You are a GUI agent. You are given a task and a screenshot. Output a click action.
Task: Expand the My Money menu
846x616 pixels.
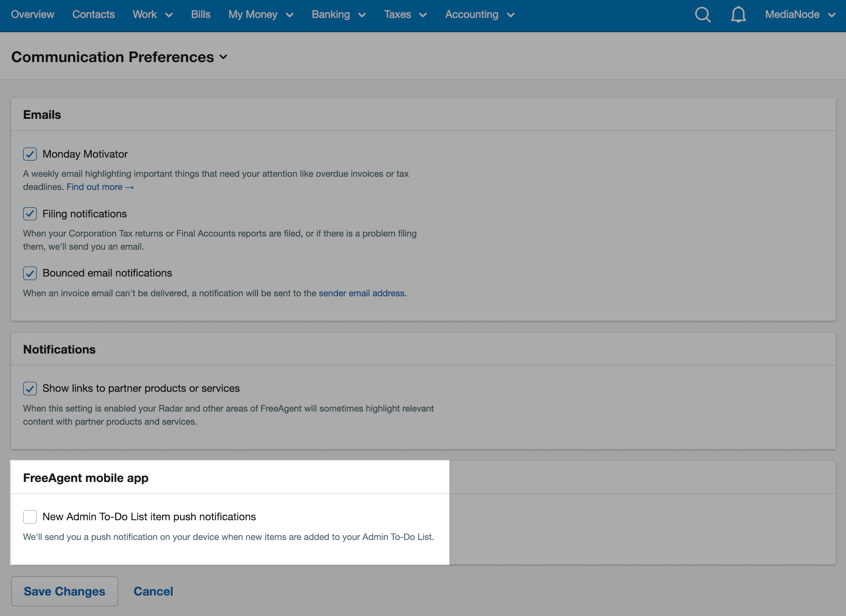[x=261, y=15]
